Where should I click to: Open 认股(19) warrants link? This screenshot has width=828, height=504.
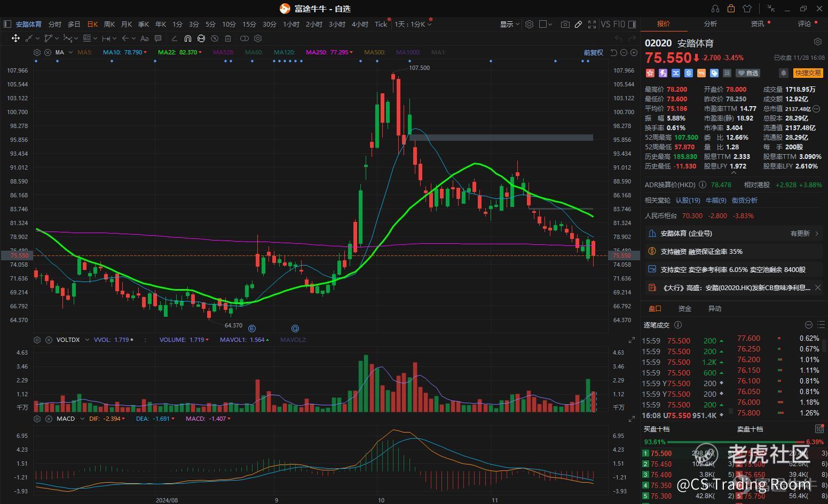(688, 201)
